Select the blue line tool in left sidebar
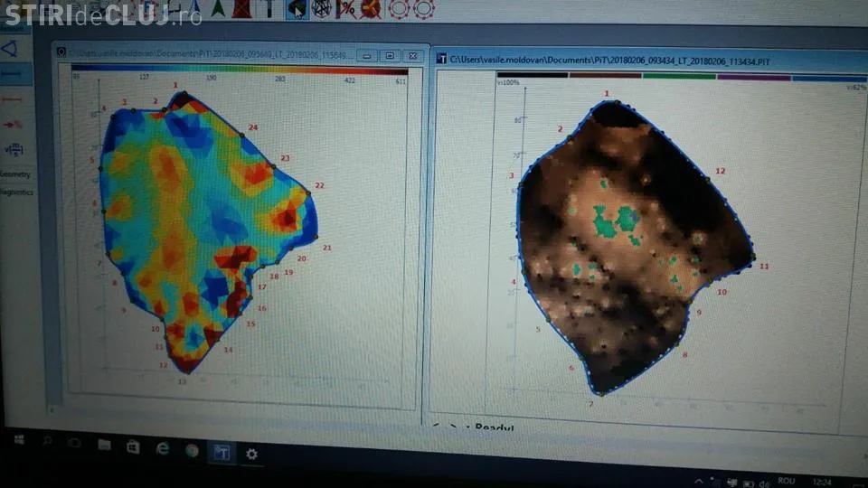The width and height of the screenshot is (868, 488). pyautogui.click(x=12, y=73)
